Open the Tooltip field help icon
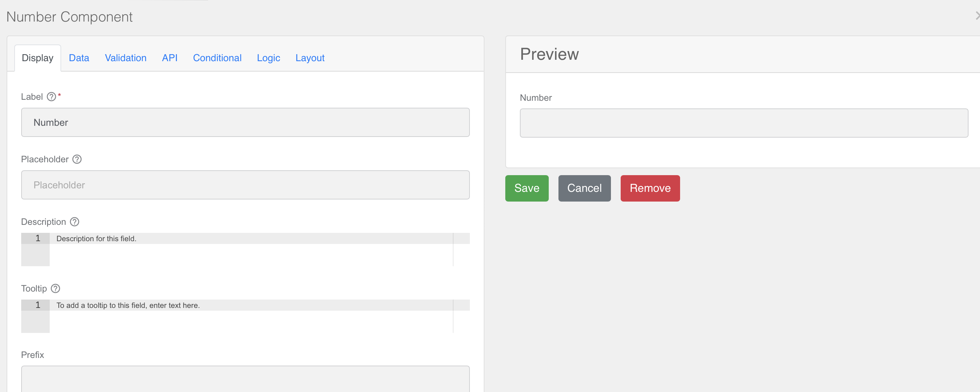The width and height of the screenshot is (980, 392). tap(56, 288)
